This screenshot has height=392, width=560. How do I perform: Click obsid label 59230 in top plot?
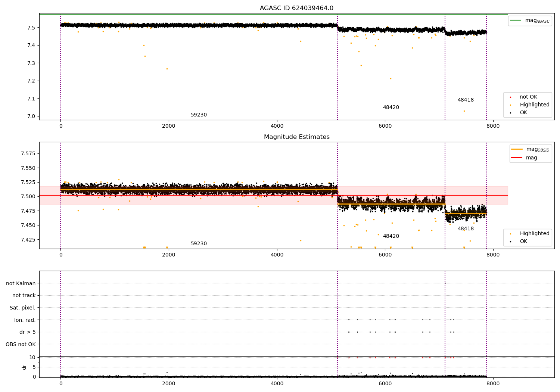199,115
